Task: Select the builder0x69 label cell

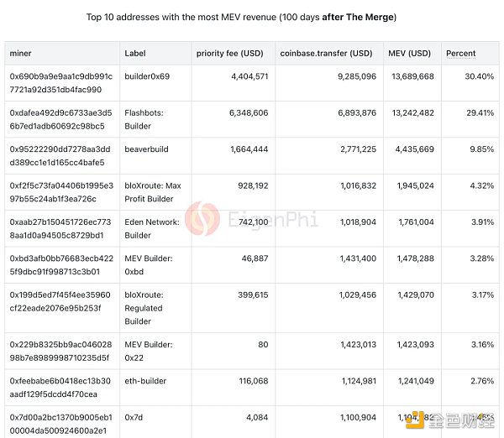Action: coord(148,76)
